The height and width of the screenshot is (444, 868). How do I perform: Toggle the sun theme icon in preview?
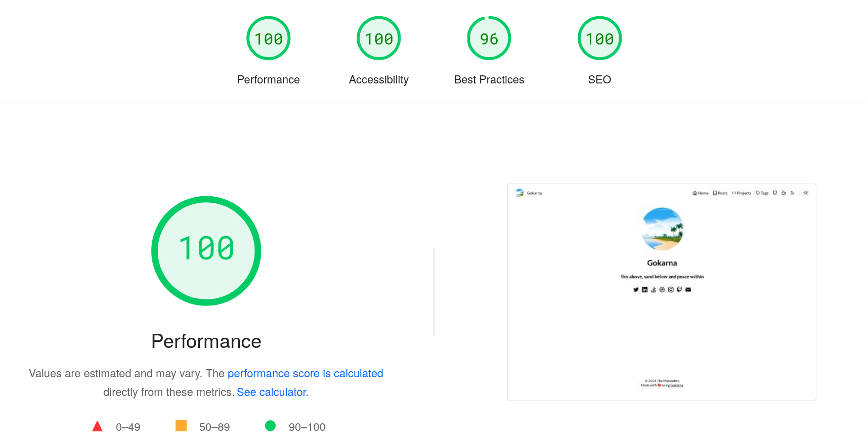click(806, 193)
